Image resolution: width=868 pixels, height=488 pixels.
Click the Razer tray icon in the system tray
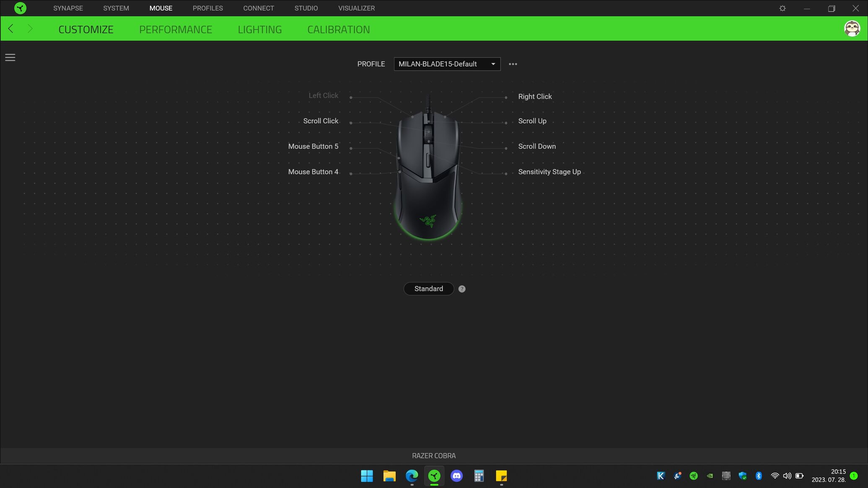point(694,476)
